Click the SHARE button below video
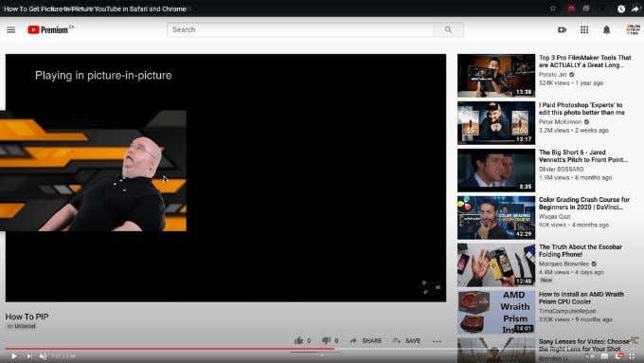The width and height of the screenshot is (644, 363). click(x=366, y=341)
